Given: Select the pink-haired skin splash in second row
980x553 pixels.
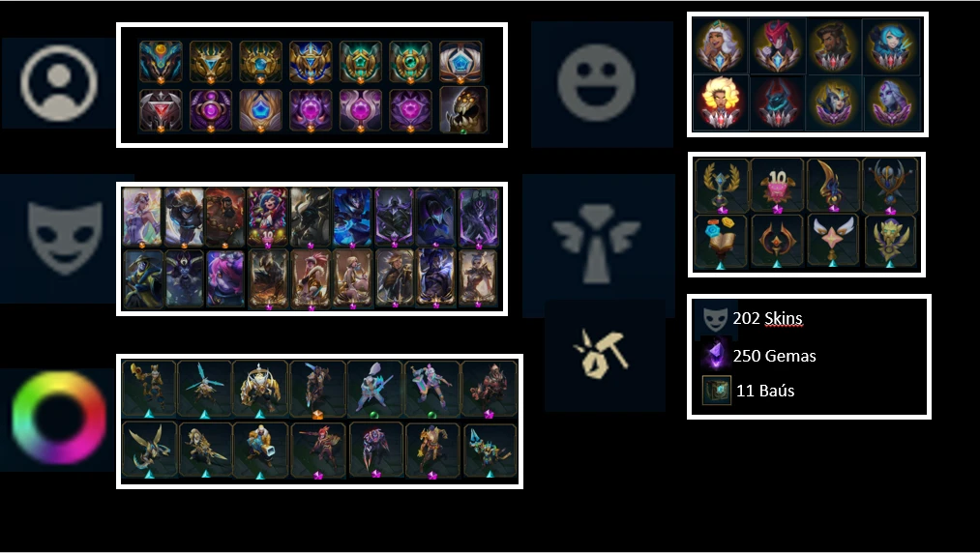Looking at the screenshot, I should click(225, 278).
